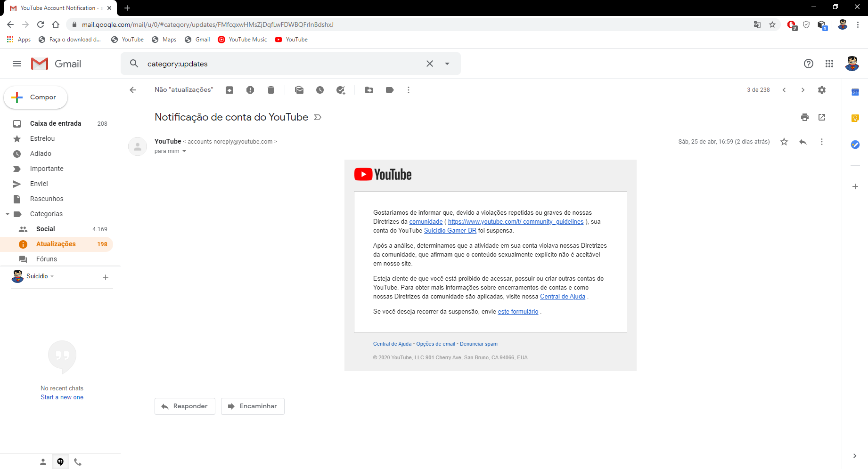
Task: Open message more options near the date
Action: pyautogui.click(x=822, y=142)
